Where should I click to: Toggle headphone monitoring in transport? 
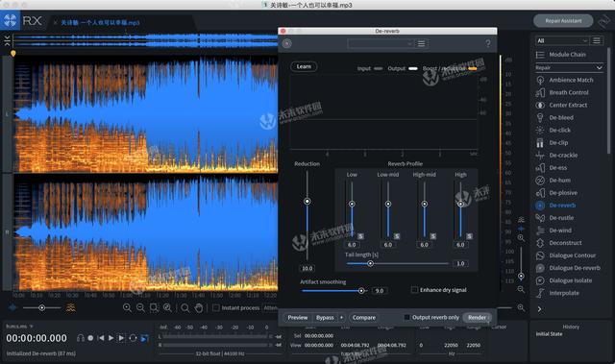(x=81, y=338)
